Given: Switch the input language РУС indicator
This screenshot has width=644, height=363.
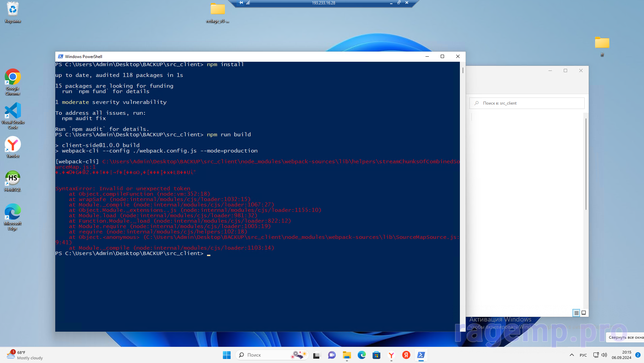Looking at the screenshot, I should tap(583, 355).
